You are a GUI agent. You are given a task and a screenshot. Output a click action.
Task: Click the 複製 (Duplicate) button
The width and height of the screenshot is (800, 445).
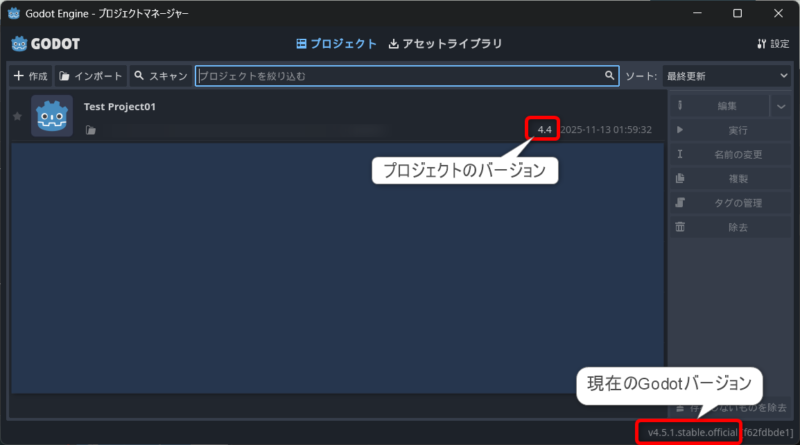(x=727, y=179)
